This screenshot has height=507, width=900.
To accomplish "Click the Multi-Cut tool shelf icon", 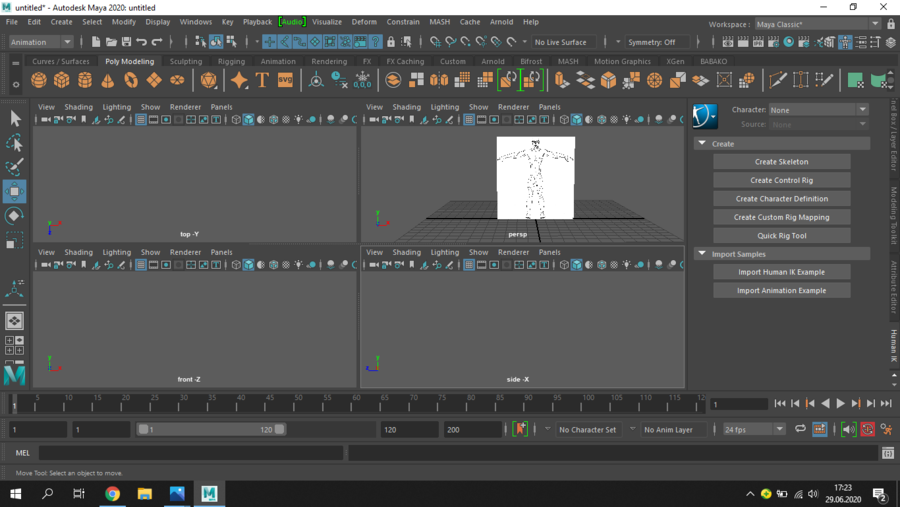I will 778,80.
